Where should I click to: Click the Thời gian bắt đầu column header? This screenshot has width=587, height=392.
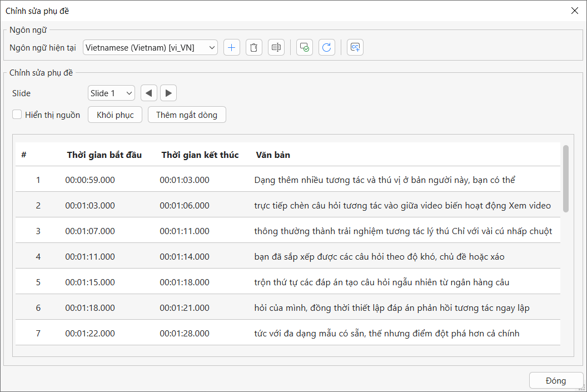click(104, 155)
